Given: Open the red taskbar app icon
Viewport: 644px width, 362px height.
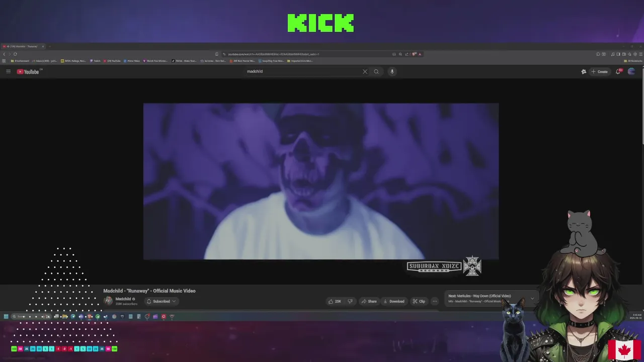Looking at the screenshot, I should [164, 317].
